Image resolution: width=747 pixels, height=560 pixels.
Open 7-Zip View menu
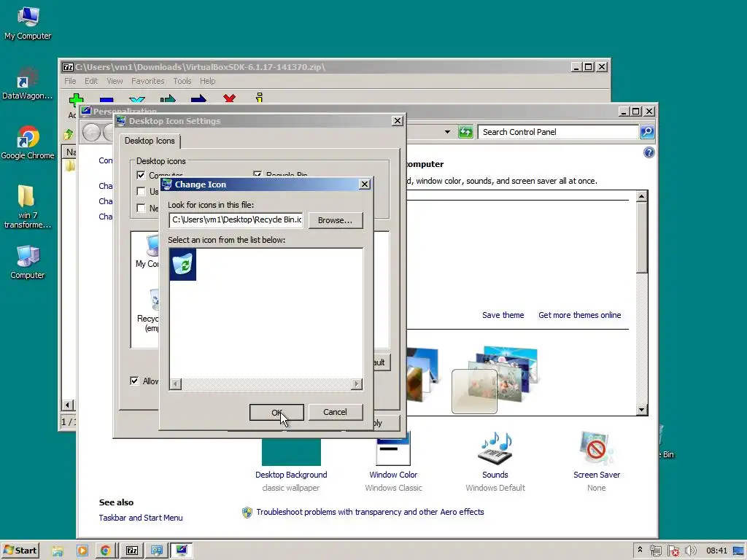pos(115,81)
